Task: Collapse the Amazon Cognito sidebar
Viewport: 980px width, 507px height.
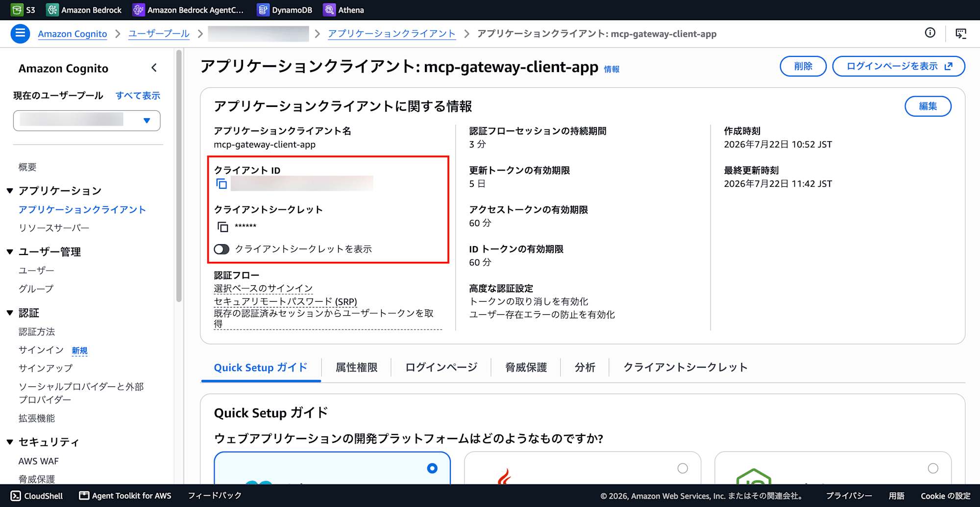Action: point(154,68)
